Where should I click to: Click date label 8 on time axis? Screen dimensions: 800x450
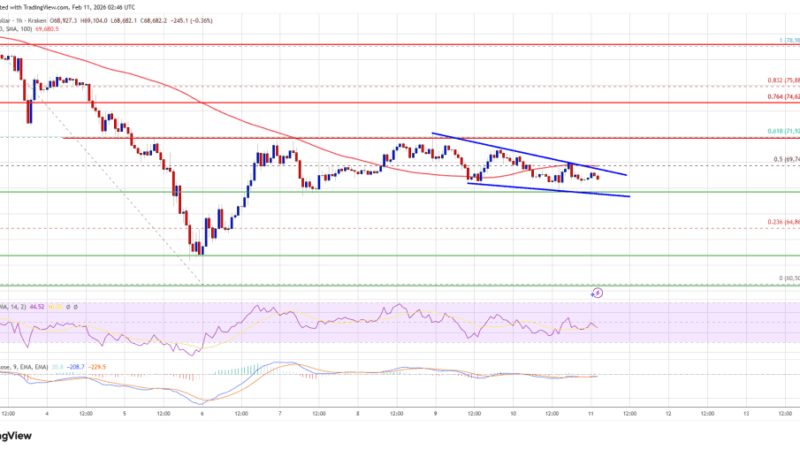coord(358,414)
